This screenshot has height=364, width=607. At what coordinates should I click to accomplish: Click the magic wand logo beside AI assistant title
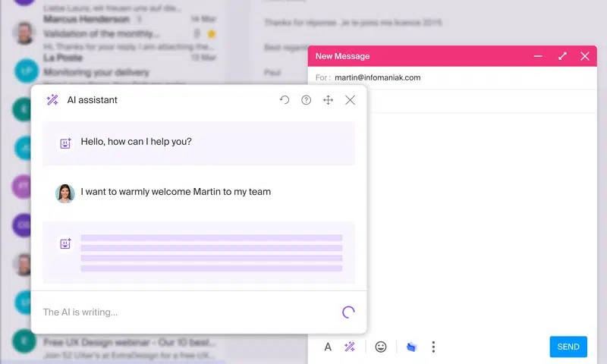click(x=52, y=100)
